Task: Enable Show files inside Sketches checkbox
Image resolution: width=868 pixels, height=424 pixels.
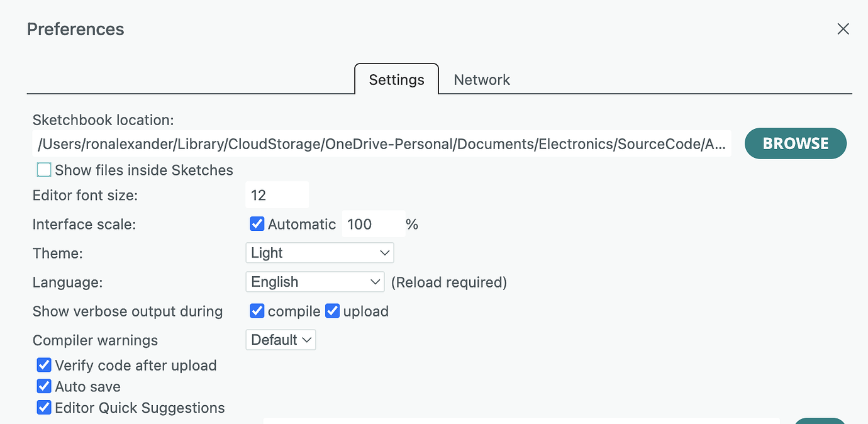Action: tap(44, 170)
